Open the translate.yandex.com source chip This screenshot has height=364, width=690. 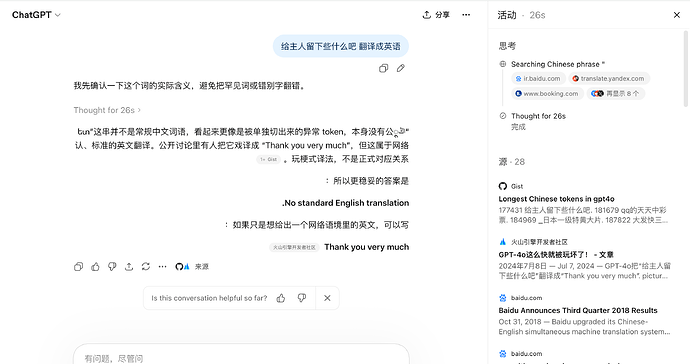tap(609, 78)
